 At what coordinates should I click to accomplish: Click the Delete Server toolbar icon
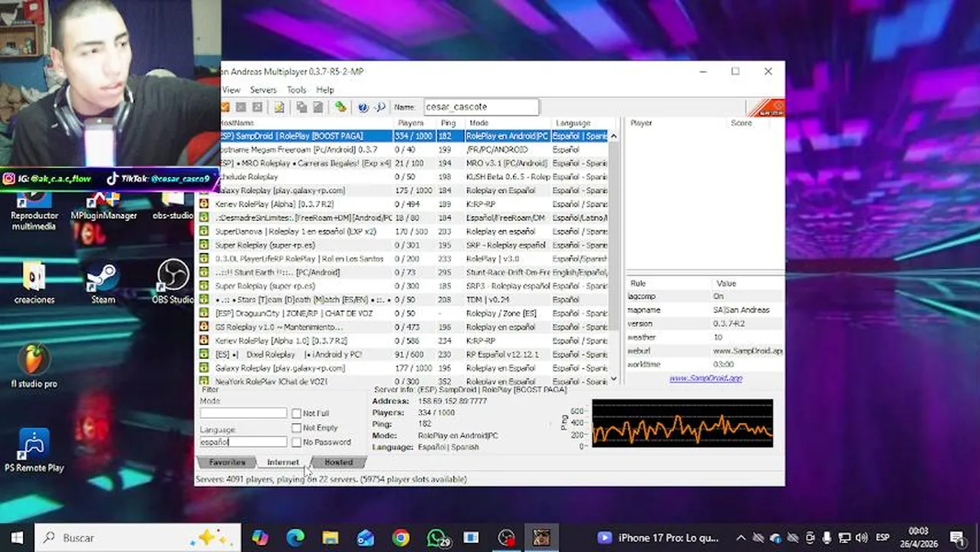pyautogui.click(x=258, y=107)
